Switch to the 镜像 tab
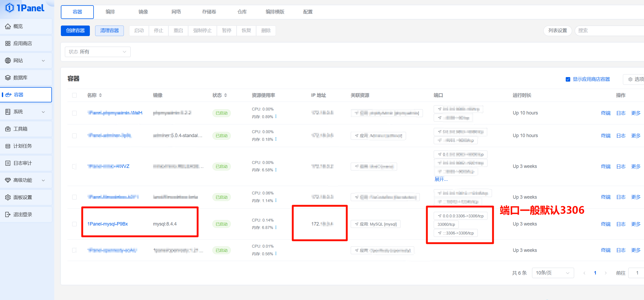This screenshot has height=300, width=644. [x=143, y=12]
